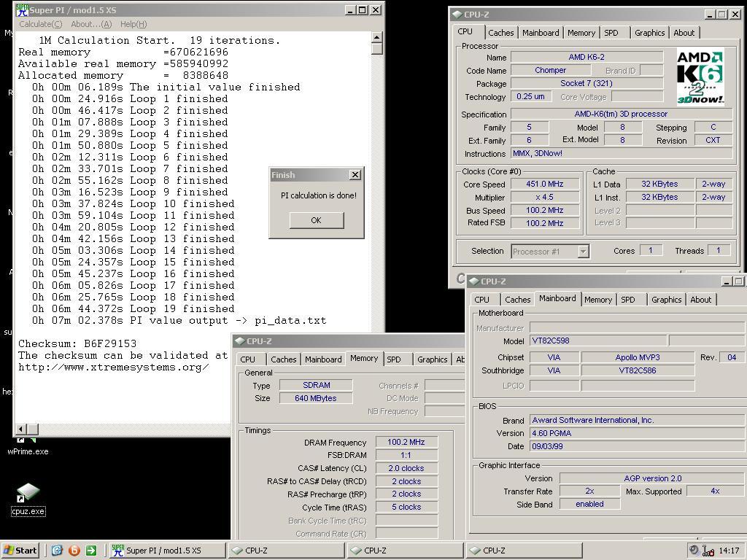Open Mainboard tab in Memory CPU-Z window
The height and width of the screenshot is (560, 747).
point(323,359)
